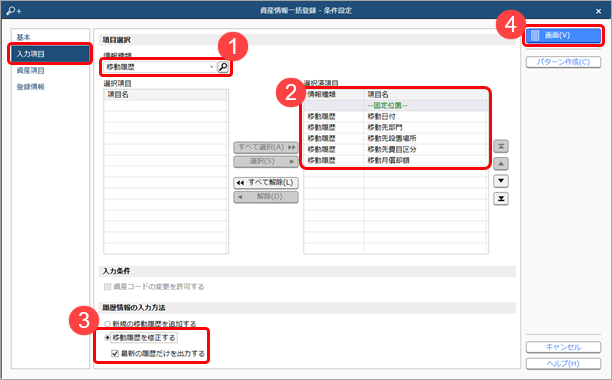612x380 pixels.
Task: Select the 移動先設置場所 row
Action: click(395, 138)
